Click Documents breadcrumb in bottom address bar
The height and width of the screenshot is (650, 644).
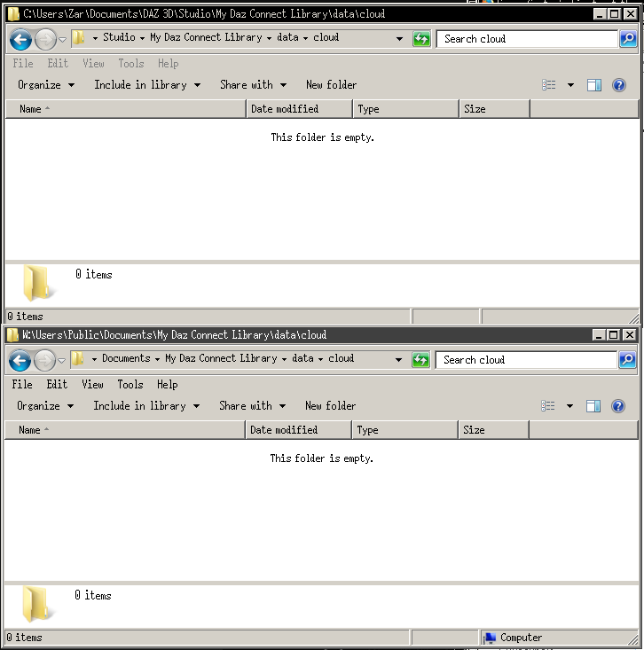pyautogui.click(x=126, y=358)
